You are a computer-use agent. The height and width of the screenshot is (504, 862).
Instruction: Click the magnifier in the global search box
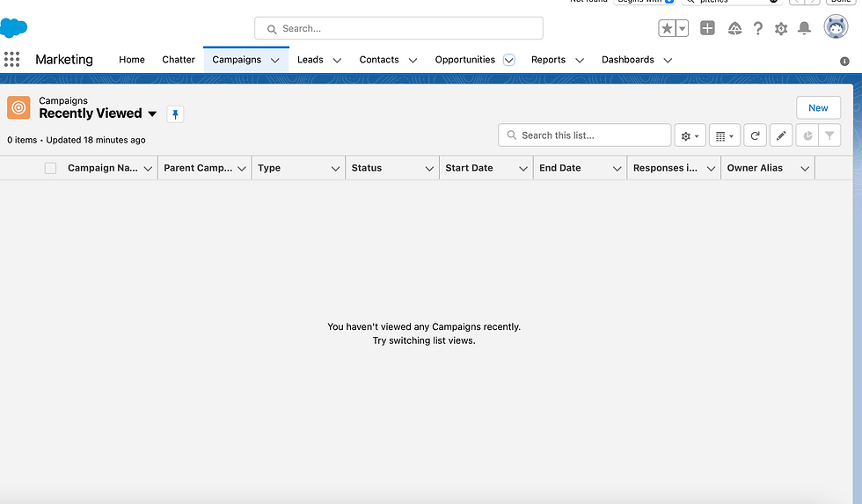click(272, 29)
